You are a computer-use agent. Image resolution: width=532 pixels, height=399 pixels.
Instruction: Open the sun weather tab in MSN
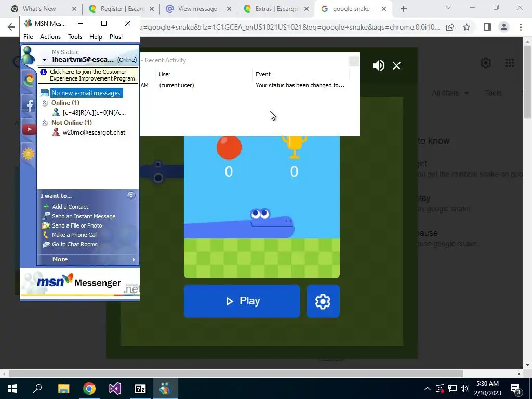pyautogui.click(x=29, y=154)
